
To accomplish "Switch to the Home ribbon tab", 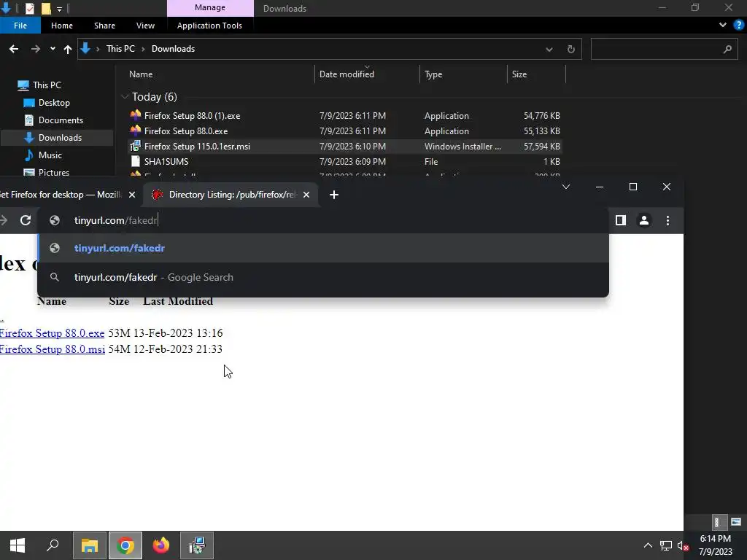I will (62, 26).
